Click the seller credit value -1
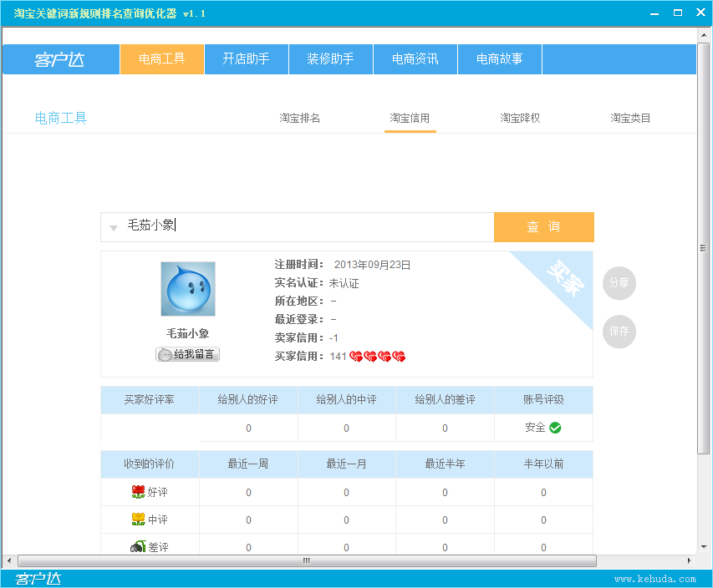 click(334, 338)
